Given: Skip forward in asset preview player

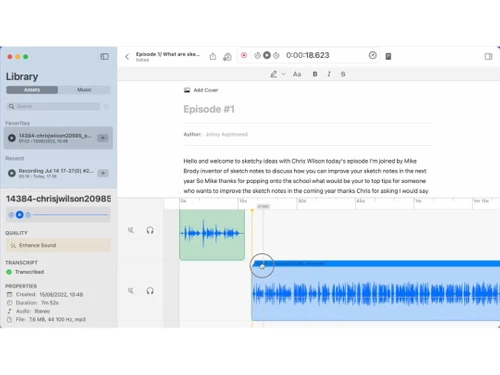Looking at the screenshot, I should pos(28,215).
